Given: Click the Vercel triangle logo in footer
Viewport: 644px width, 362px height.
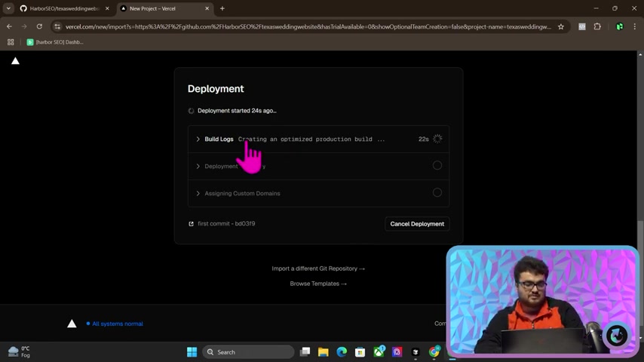Looking at the screenshot, I should click(x=72, y=324).
